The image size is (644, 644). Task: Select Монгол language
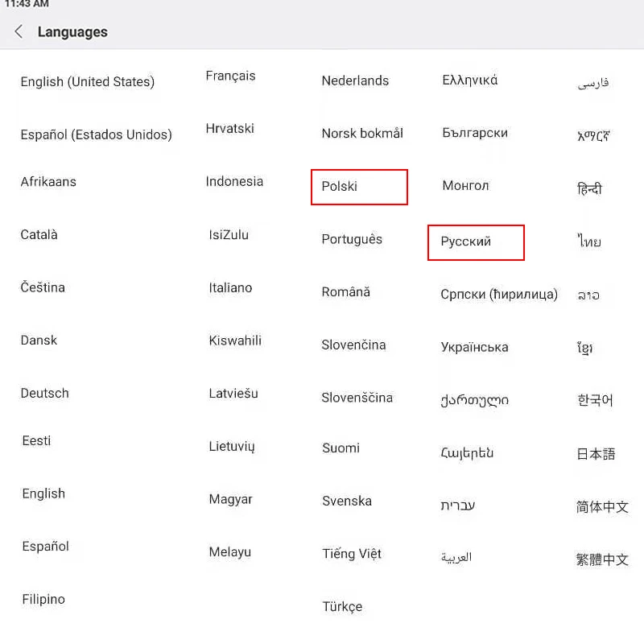tap(466, 186)
